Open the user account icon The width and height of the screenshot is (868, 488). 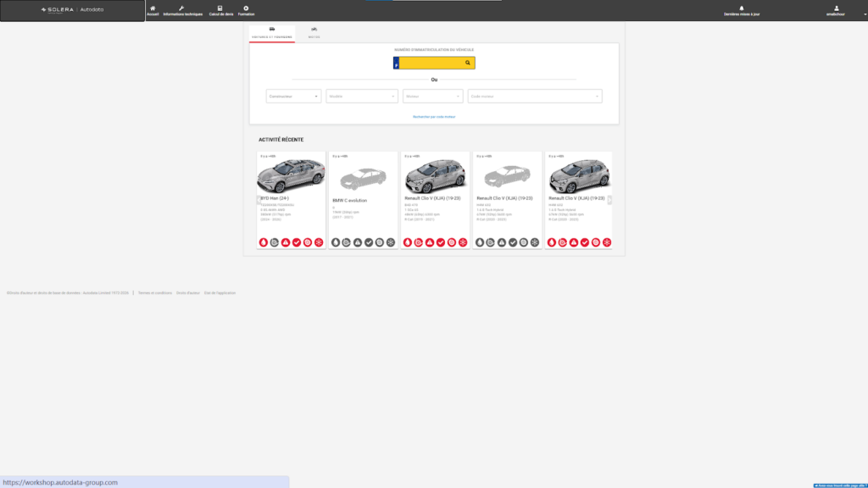click(x=836, y=10)
